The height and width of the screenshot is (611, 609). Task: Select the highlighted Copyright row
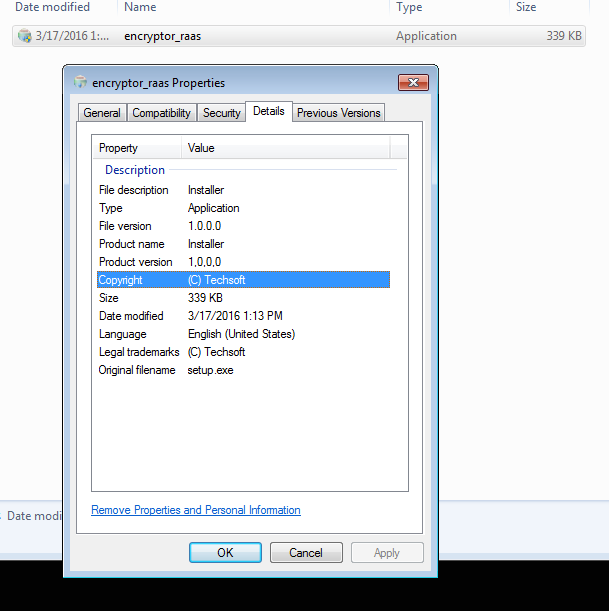point(244,280)
